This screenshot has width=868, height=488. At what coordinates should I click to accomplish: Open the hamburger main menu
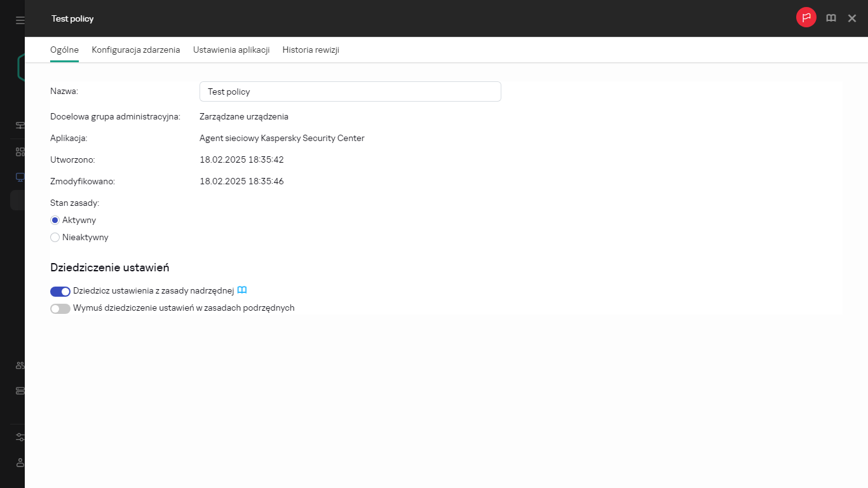(20, 20)
